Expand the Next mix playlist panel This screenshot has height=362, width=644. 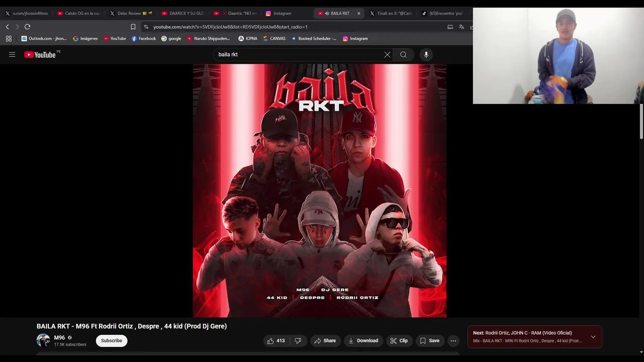point(593,337)
